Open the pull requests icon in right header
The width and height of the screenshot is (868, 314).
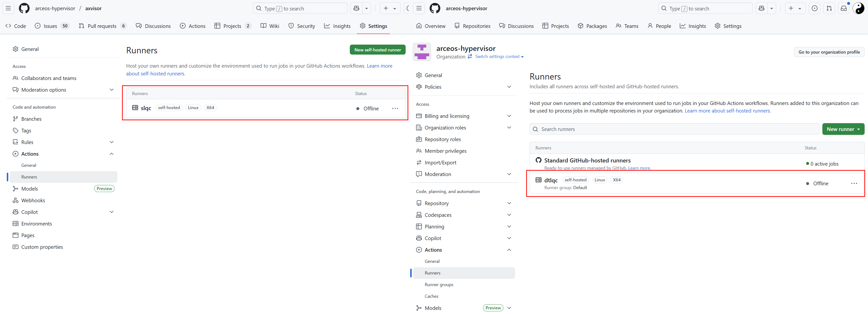point(829,8)
